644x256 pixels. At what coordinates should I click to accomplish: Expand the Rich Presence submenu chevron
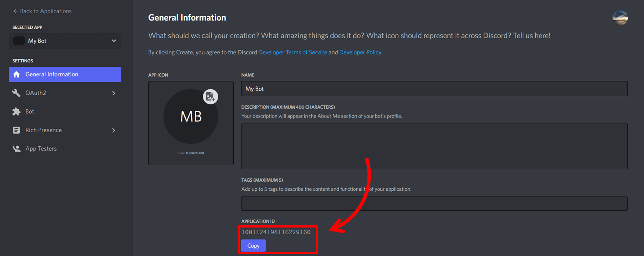coord(114,130)
